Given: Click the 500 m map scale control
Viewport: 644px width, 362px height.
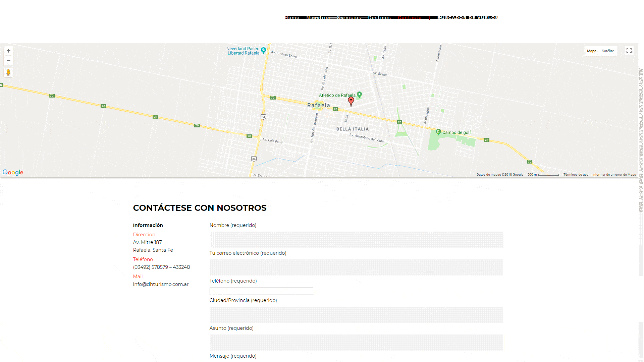Looking at the screenshot, I should click(x=543, y=175).
